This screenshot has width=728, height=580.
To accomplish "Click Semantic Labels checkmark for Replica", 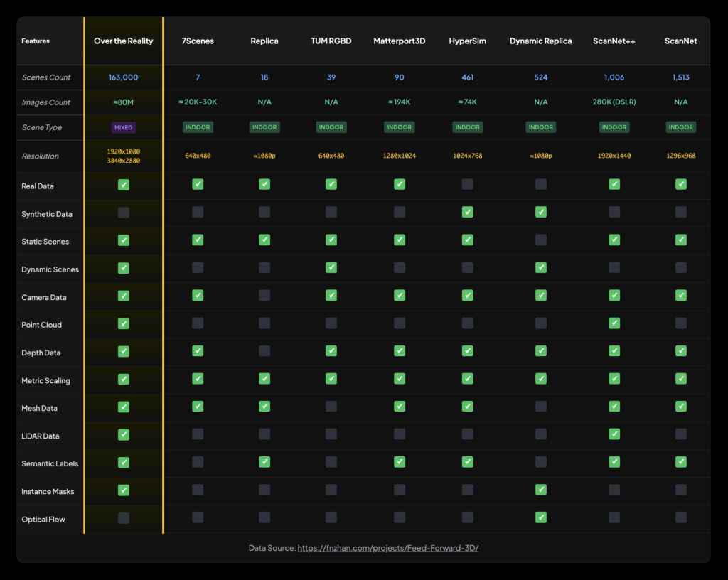I will click(x=264, y=462).
